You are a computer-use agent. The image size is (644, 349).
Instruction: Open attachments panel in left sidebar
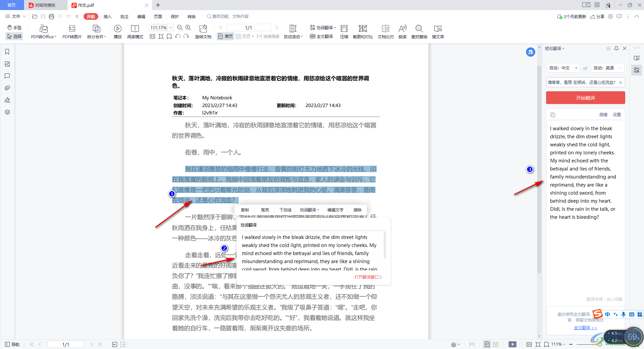coord(7,88)
